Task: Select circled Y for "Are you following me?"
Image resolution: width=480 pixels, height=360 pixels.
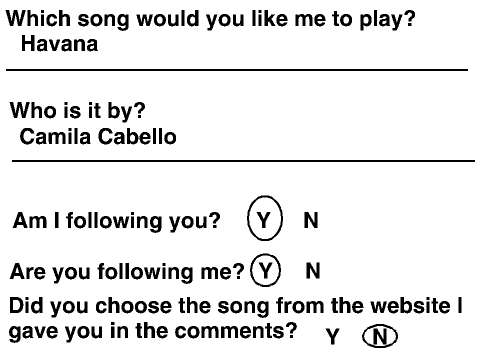Action: (265, 270)
